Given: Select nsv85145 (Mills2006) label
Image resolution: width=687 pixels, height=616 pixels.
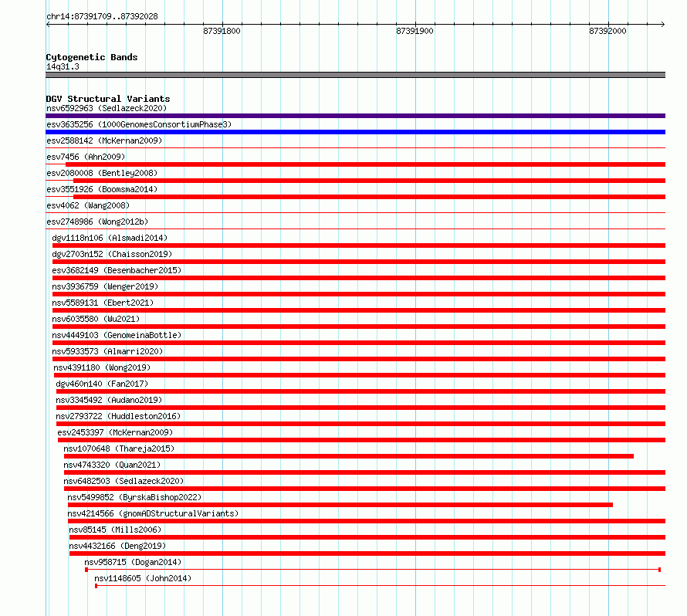Looking at the screenshot, I should click(x=115, y=530).
